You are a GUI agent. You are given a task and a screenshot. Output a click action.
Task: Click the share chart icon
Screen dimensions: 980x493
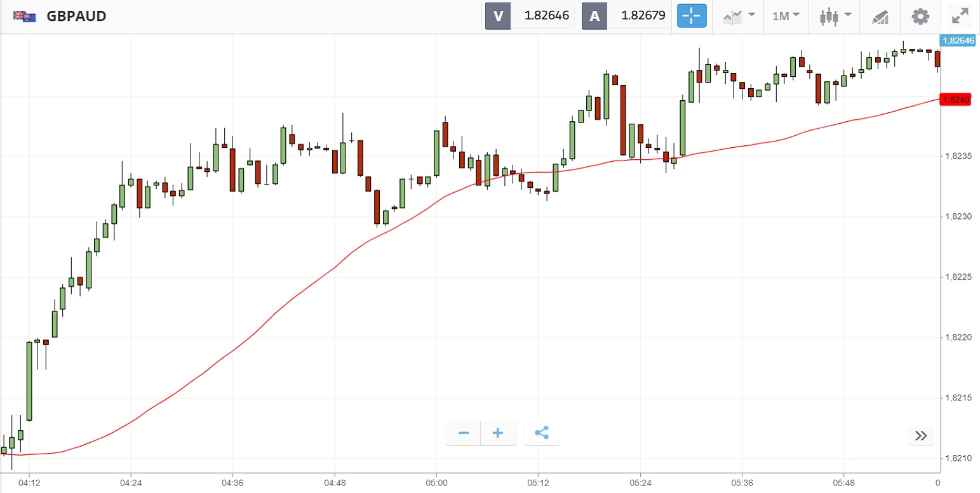(541, 433)
